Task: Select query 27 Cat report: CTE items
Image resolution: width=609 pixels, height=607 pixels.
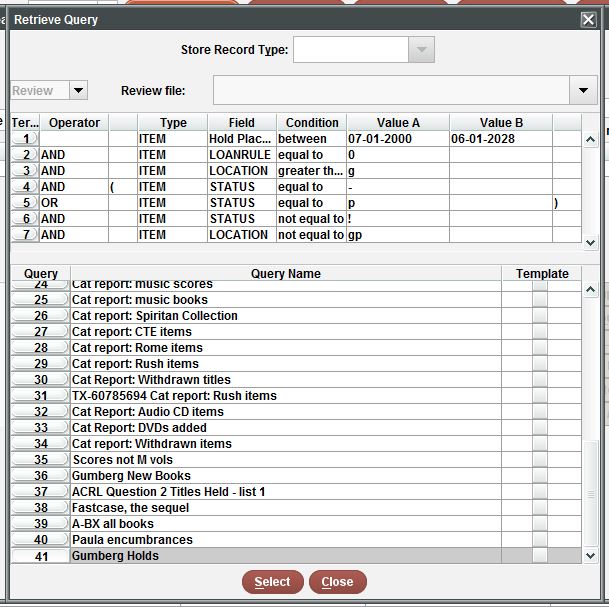Action: click(286, 332)
